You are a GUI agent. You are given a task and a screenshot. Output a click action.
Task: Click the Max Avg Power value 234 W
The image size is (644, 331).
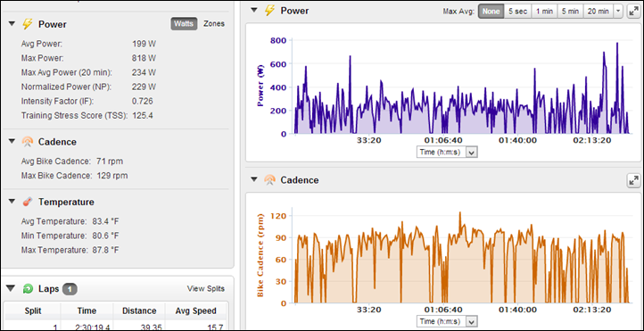click(x=144, y=72)
